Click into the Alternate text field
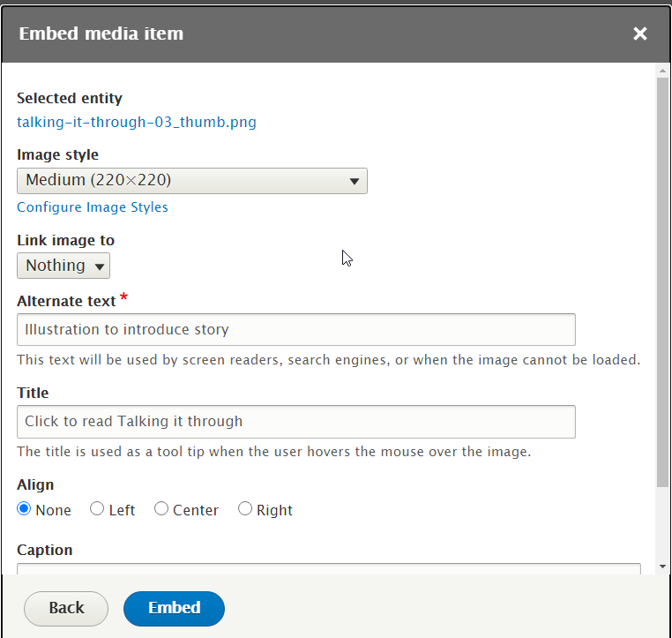This screenshot has height=638, width=672. (296, 329)
